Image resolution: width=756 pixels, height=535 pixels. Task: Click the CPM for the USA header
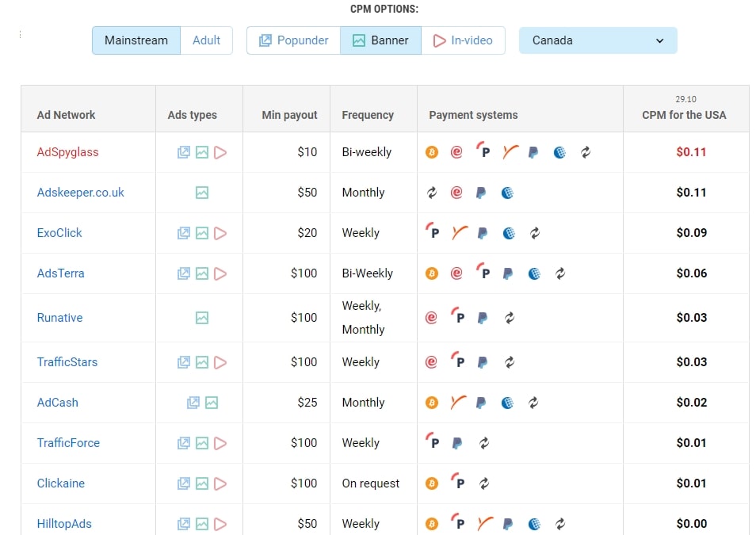click(x=684, y=115)
